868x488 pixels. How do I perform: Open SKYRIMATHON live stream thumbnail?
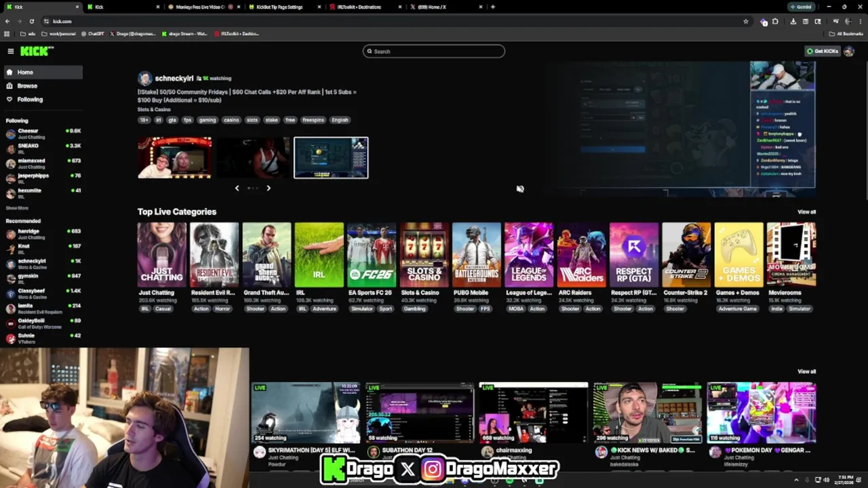[306, 413]
